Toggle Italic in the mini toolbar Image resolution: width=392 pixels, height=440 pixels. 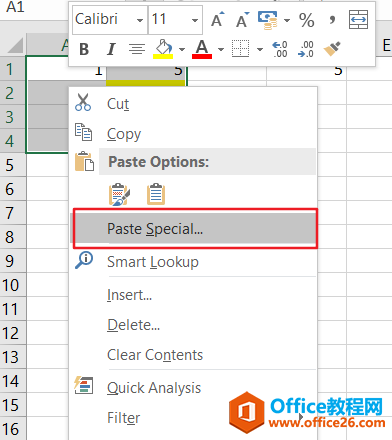[x=111, y=49]
